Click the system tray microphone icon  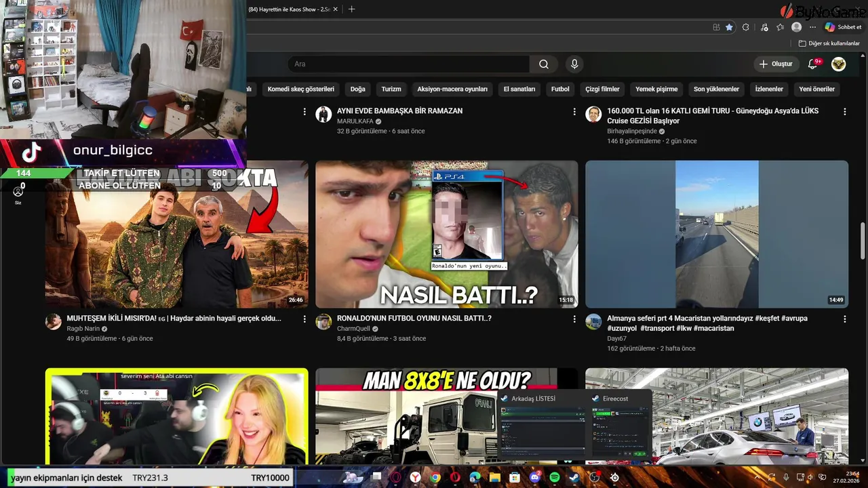point(786,477)
